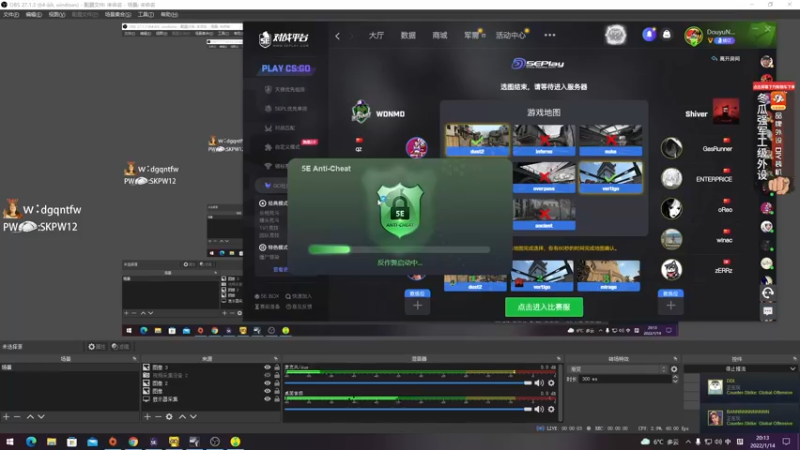
Task: Mute the second mixer audio channel
Action: click(539, 409)
